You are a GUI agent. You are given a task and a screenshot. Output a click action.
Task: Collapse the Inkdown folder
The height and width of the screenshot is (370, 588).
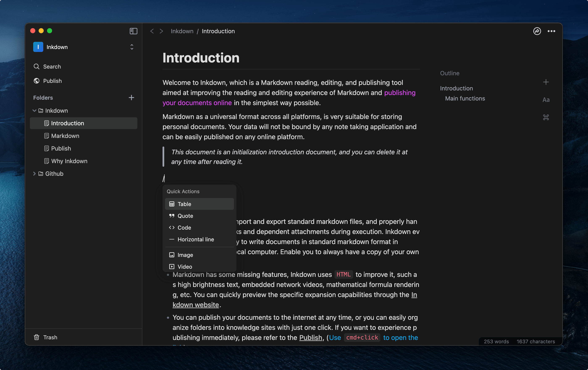click(34, 110)
